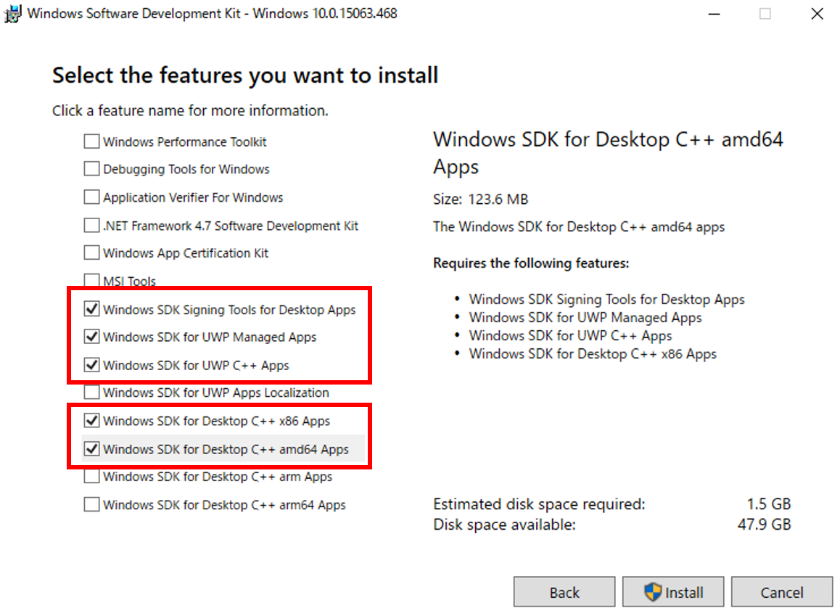Image resolution: width=840 pixels, height=616 pixels.
Task: Click the 'Size: 123.6 MB' line
Action: pyautogui.click(x=480, y=200)
